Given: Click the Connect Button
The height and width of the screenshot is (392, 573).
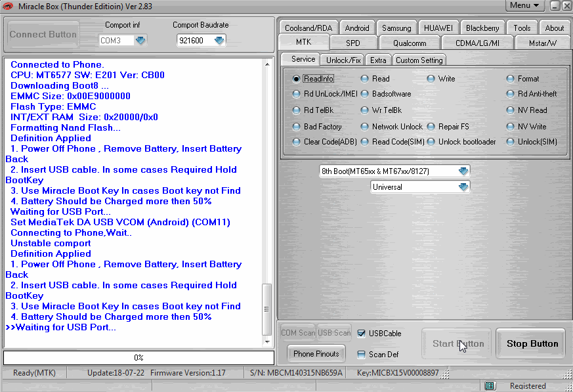Looking at the screenshot, I should click(x=43, y=34).
